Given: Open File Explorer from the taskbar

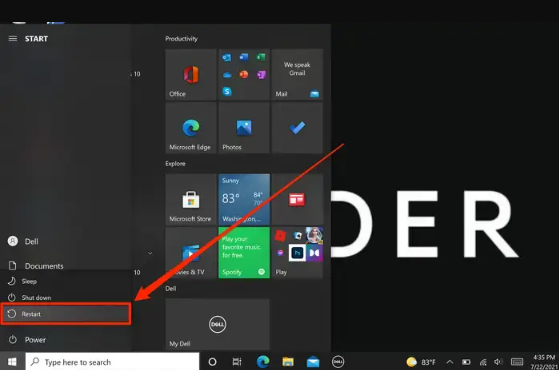Looking at the screenshot, I should tap(288, 362).
